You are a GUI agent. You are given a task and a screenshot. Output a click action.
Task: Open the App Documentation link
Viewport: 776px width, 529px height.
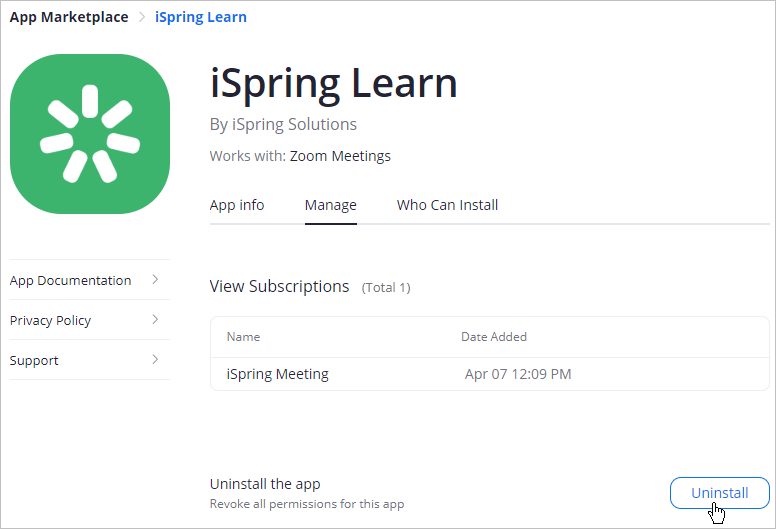[x=70, y=281]
